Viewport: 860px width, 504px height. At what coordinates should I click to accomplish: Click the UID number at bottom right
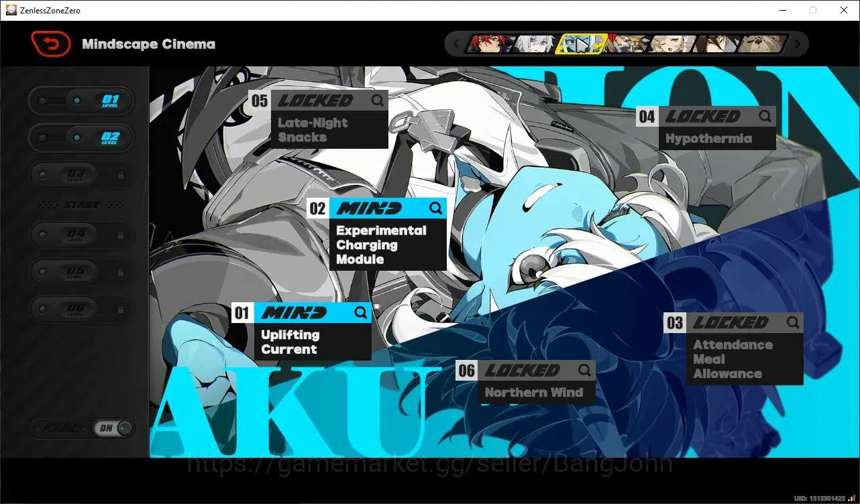tap(819, 498)
